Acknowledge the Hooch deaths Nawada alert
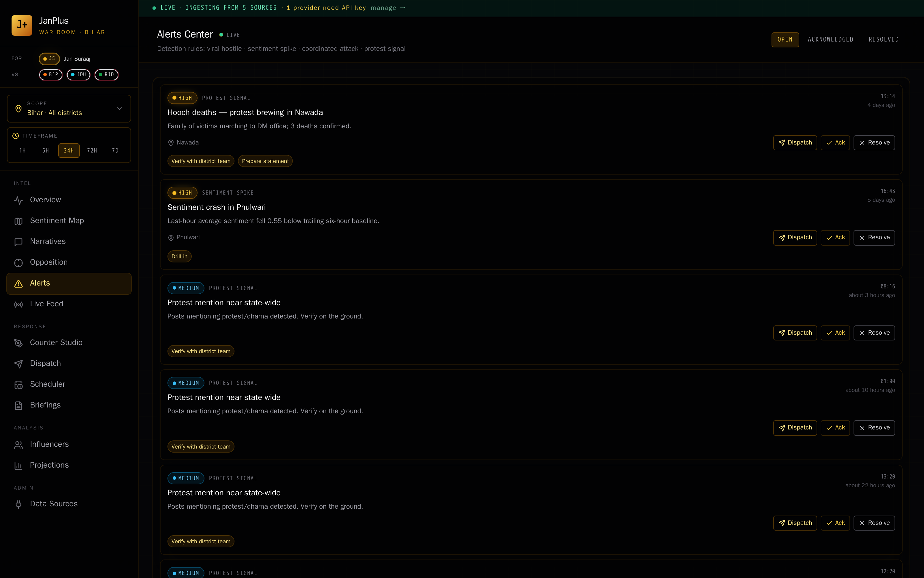Screen dimensions: 924x578 pos(835,142)
